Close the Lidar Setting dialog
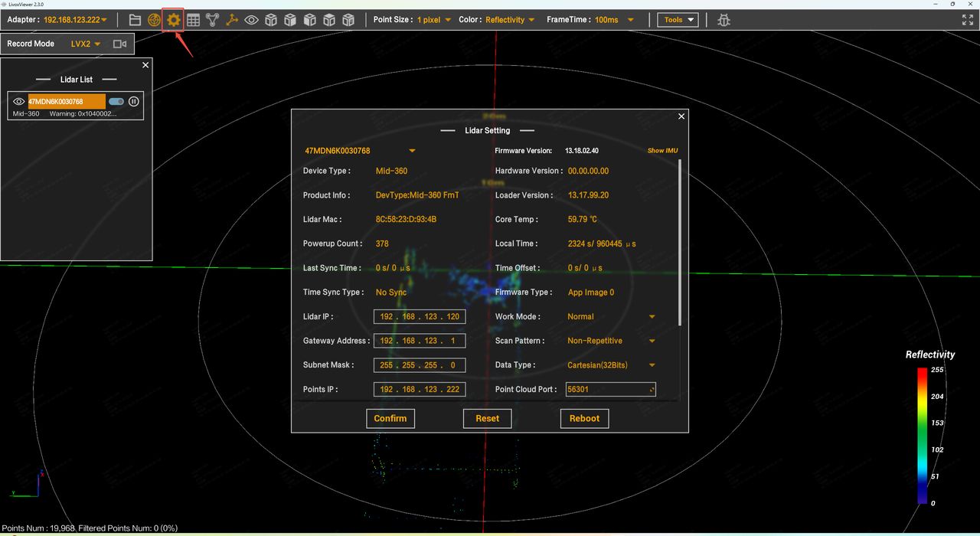The height and width of the screenshot is (536, 980). (681, 116)
